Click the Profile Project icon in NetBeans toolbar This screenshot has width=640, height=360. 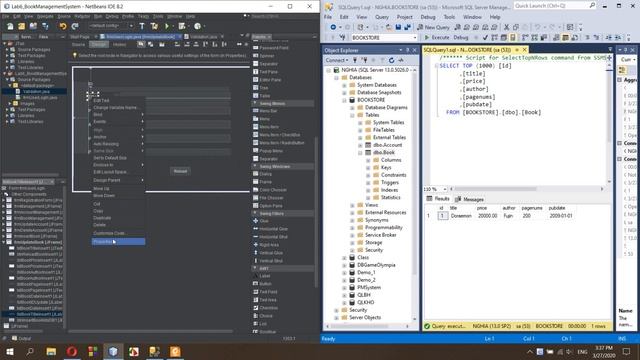tap(198, 26)
